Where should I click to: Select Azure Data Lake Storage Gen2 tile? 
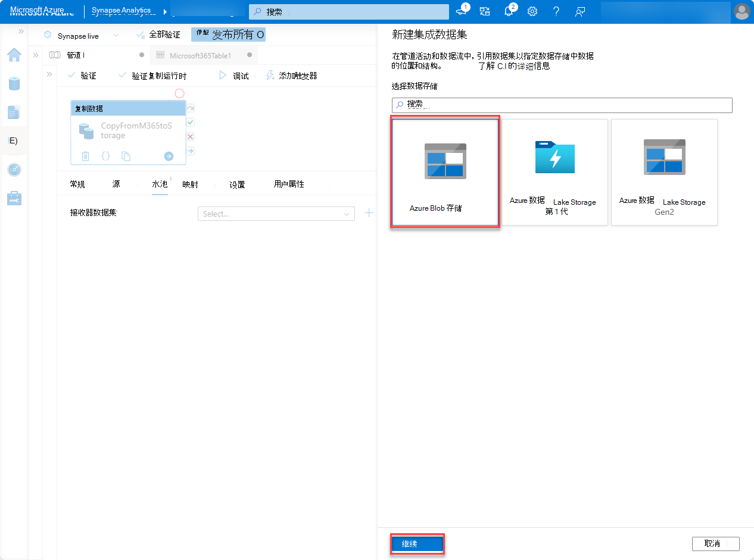[x=664, y=172]
